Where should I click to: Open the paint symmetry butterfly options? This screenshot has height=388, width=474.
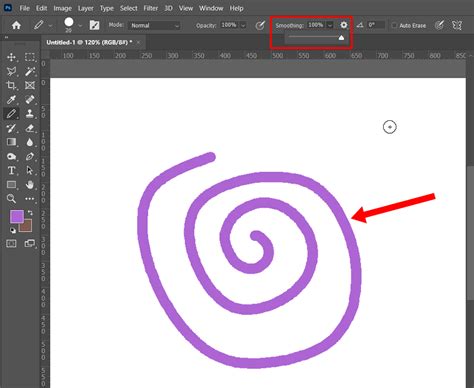pos(457,25)
